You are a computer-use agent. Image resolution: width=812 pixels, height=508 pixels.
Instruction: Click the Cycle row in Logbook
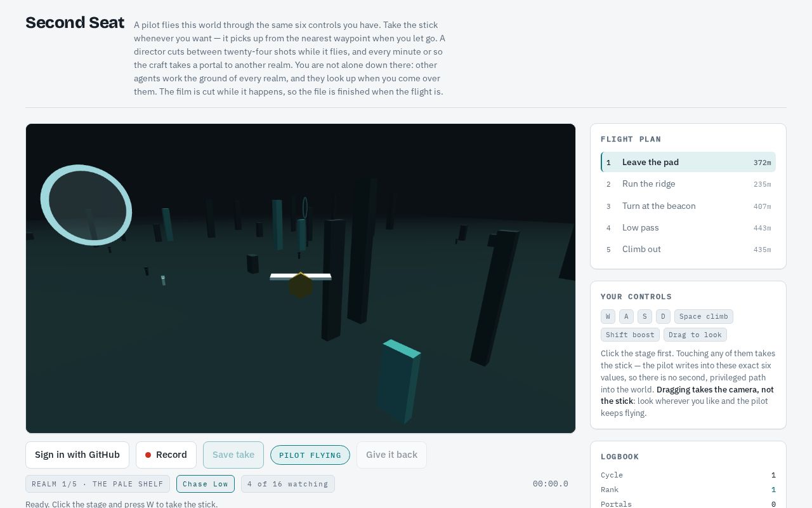pos(688,475)
